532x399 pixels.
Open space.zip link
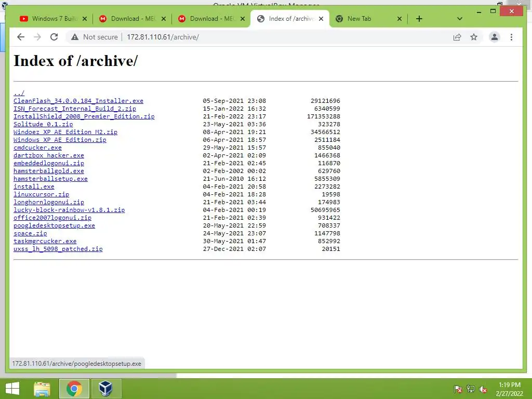[x=30, y=233]
